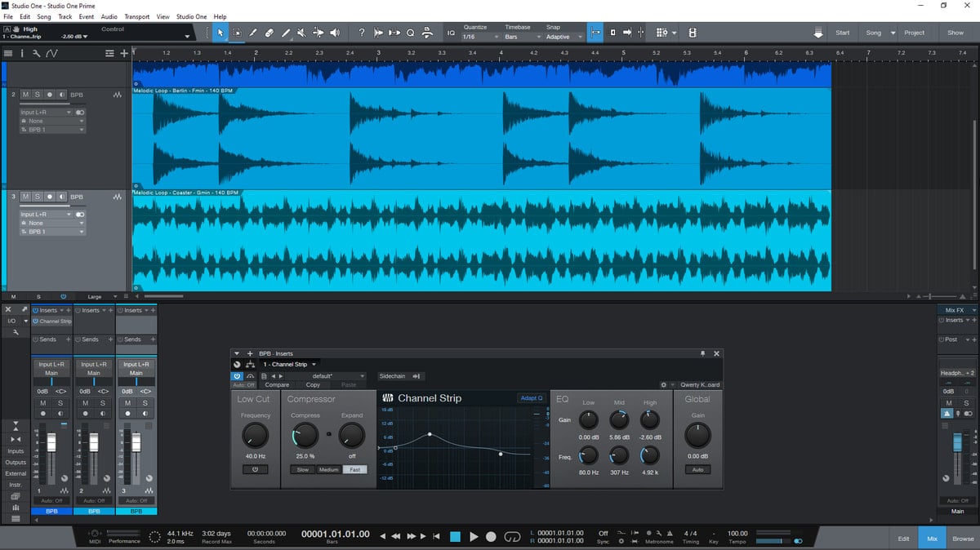Open the Transport menu

click(137, 16)
